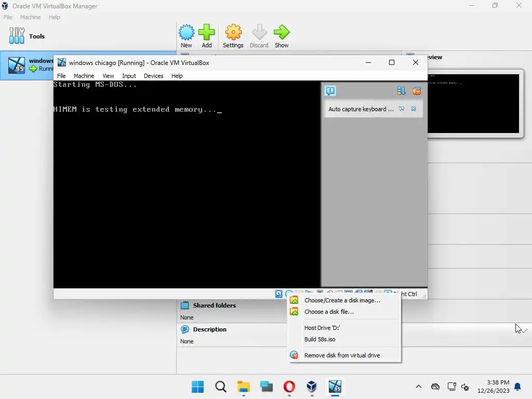
Task: Open the Input menu in the VM window
Action: click(129, 76)
